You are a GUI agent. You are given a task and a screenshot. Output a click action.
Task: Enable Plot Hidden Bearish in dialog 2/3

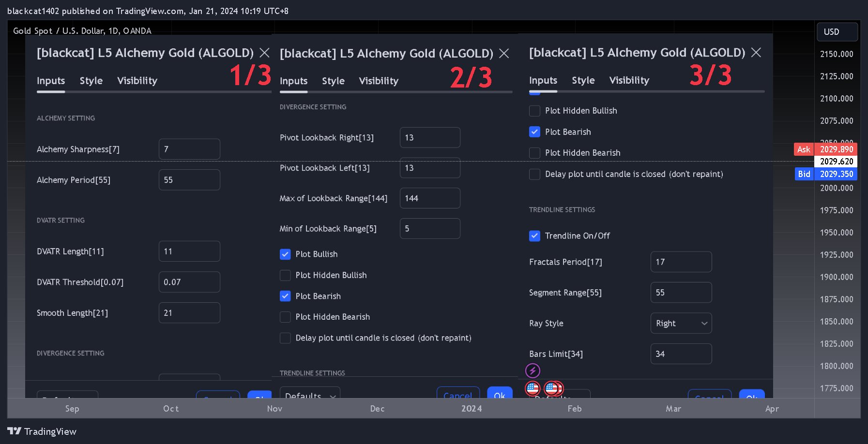point(285,317)
